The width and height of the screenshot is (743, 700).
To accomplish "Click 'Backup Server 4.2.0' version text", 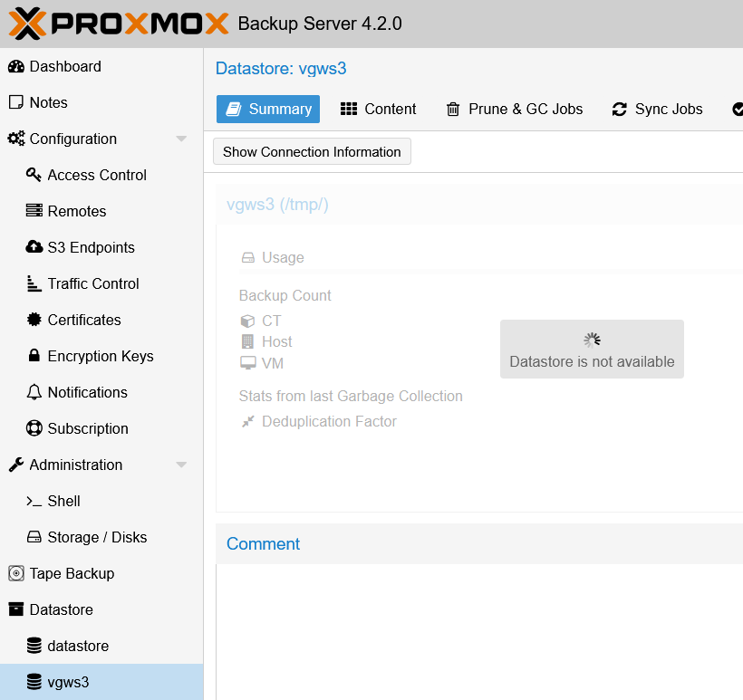I will (x=320, y=24).
